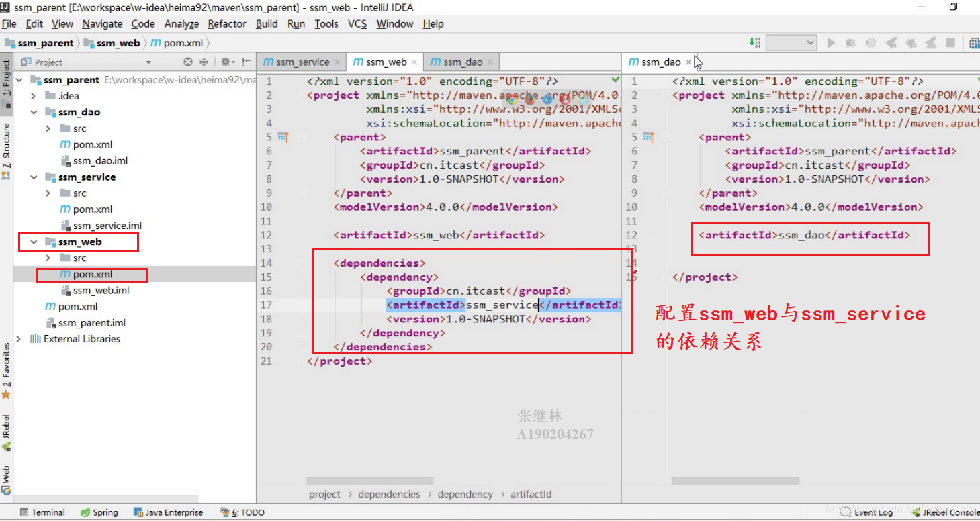
Task: Click the Stop square icon
Action: [x=950, y=42]
